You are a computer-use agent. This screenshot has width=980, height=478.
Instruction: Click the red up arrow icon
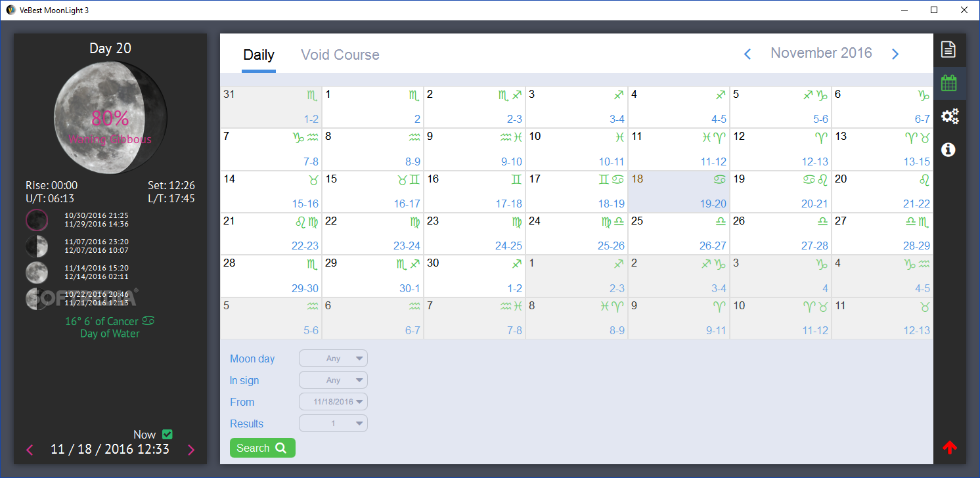950,447
